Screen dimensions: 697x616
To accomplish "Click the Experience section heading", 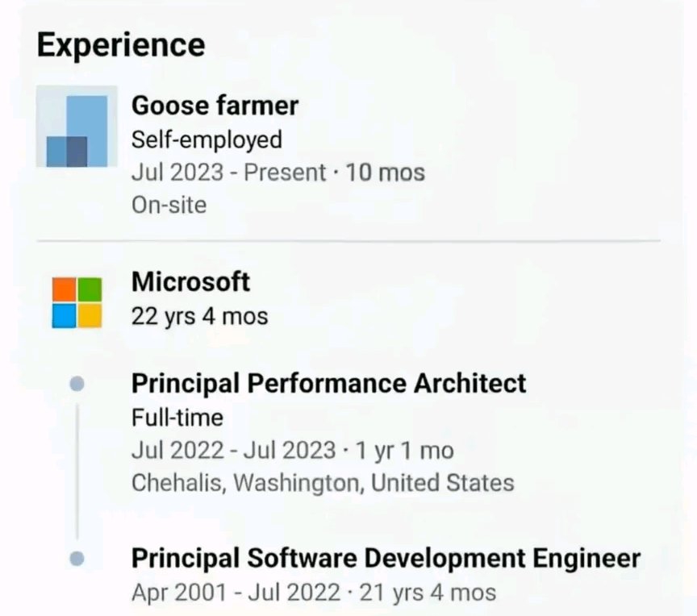I will pos(121,45).
